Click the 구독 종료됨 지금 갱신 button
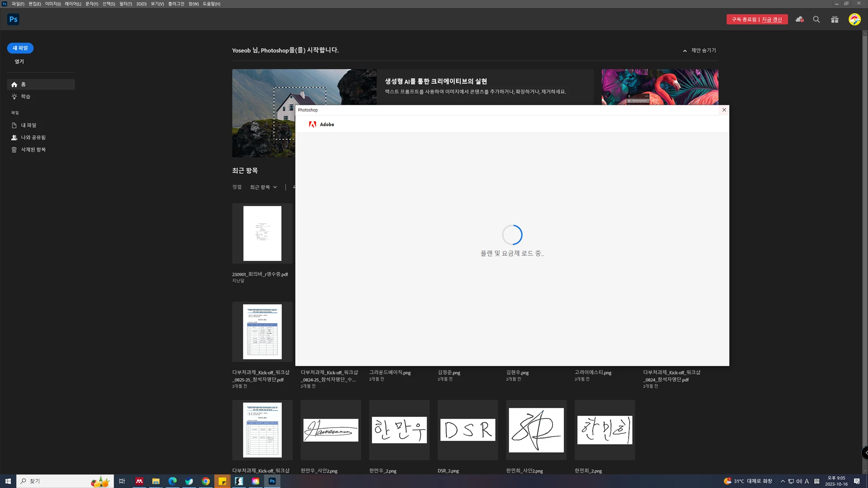 pyautogui.click(x=757, y=20)
